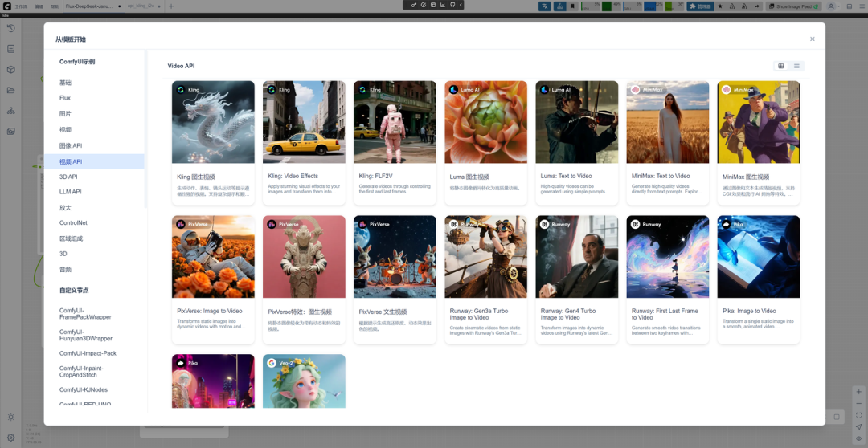868x448 pixels.
Task: Open the 帮助 menu
Action: pos(55,6)
